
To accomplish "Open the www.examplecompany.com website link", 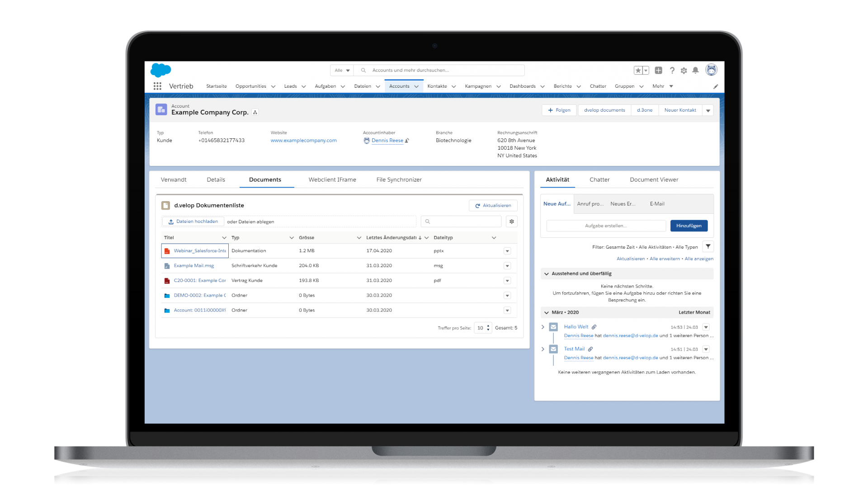I will 303,141.
